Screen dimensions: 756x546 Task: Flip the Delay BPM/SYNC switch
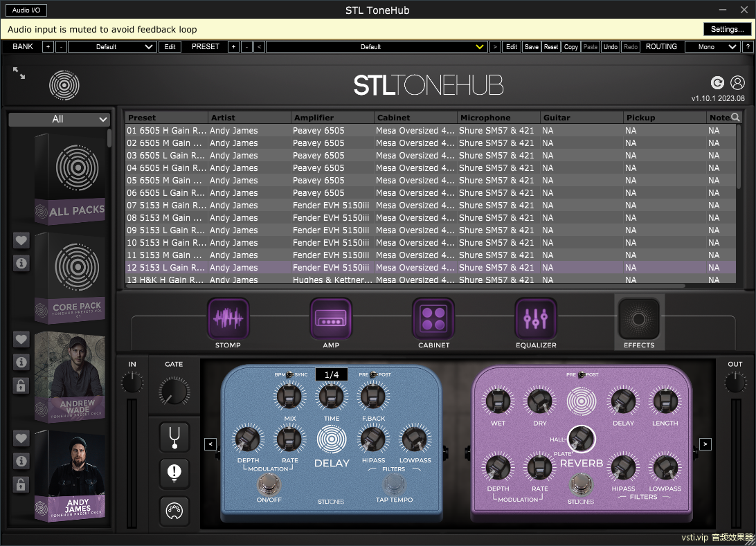coord(290,374)
